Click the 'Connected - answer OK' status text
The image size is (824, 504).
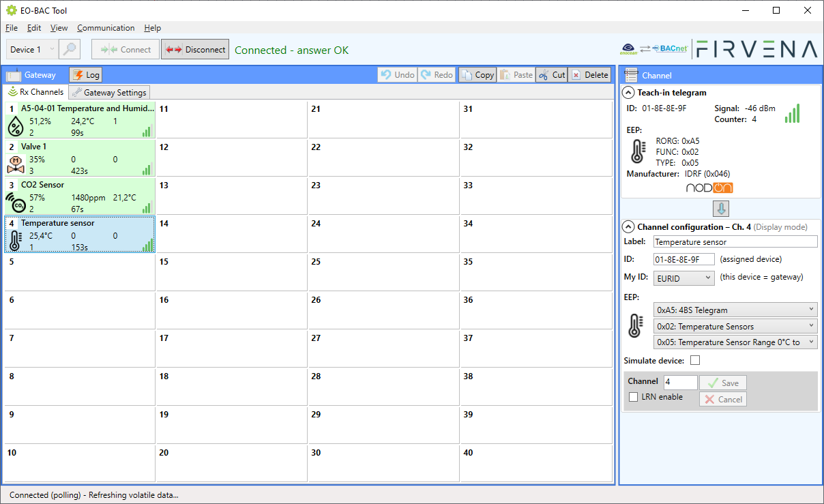point(292,50)
